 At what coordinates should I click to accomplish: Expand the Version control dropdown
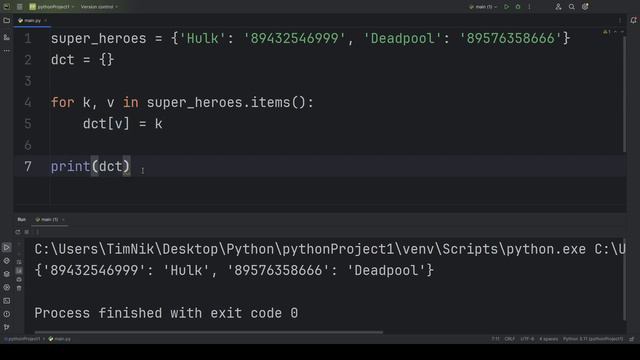tap(99, 7)
